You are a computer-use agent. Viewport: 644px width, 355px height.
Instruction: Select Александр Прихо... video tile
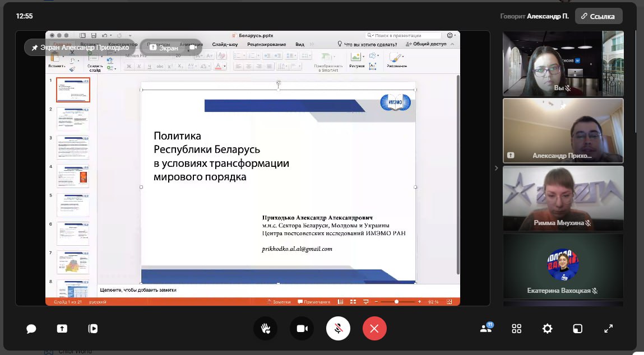pos(563,131)
